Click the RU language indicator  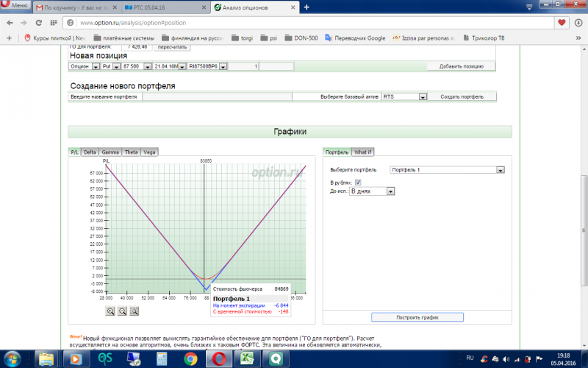[x=470, y=358]
